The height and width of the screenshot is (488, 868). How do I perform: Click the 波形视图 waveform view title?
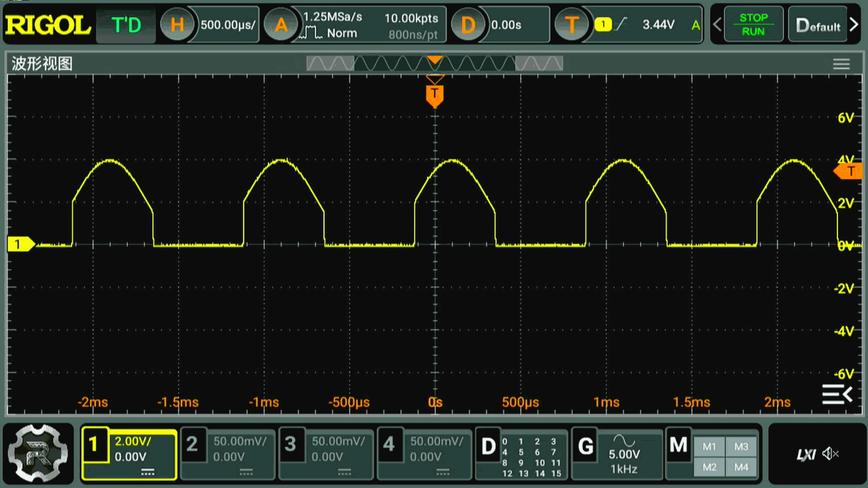[x=42, y=64]
